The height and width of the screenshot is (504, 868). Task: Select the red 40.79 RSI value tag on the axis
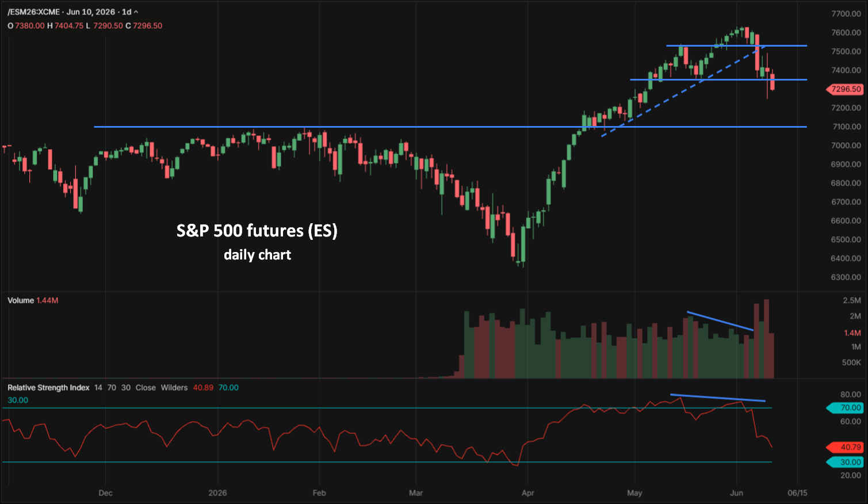pyautogui.click(x=846, y=447)
